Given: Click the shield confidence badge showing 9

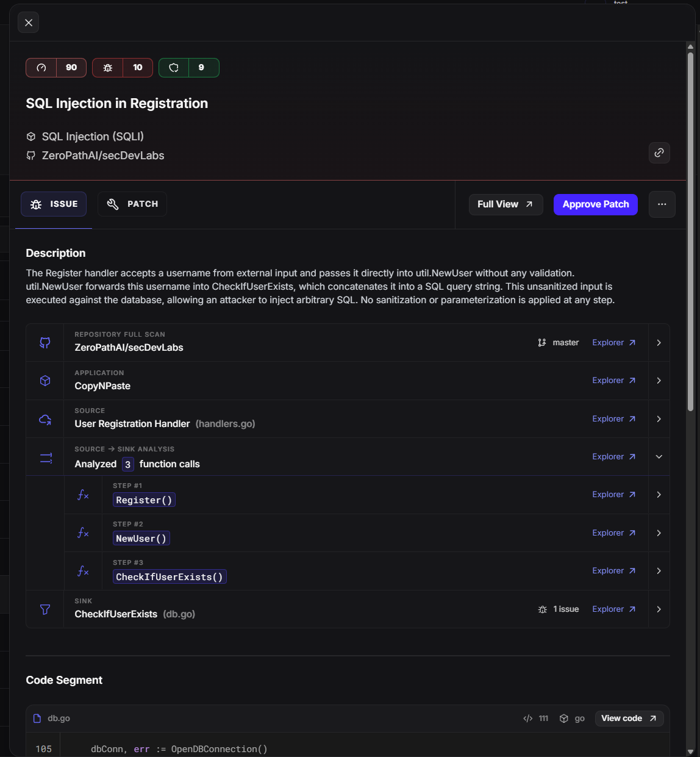Looking at the screenshot, I should (x=189, y=68).
